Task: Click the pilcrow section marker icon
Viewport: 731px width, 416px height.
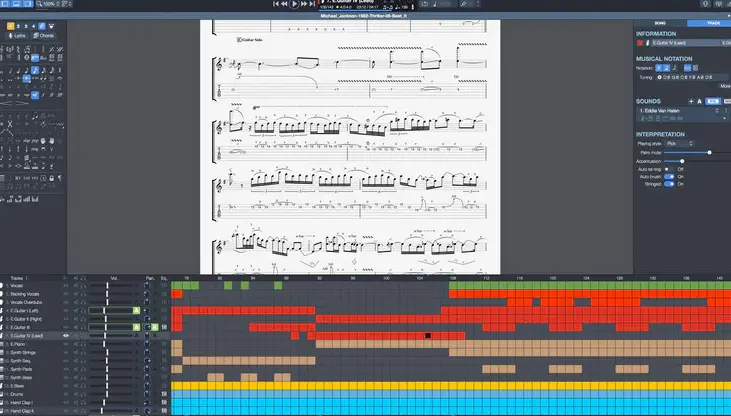Action: [60, 178]
